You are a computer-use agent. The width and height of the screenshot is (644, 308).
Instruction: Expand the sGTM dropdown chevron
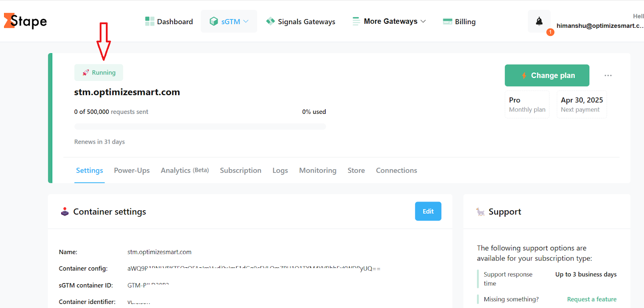pos(246,21)
